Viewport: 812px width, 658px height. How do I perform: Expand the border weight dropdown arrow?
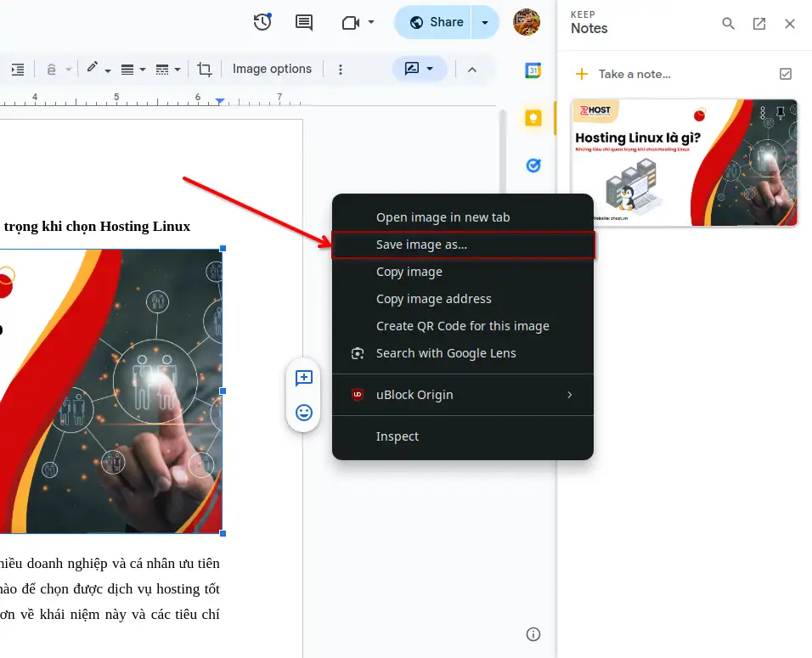(x=143, y=70)
